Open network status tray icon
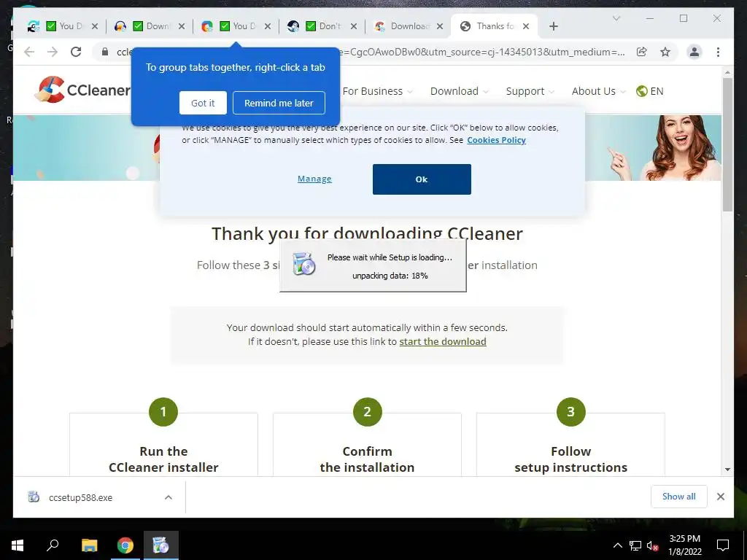Viewport: 747px width, 560px height. tap(635, 545)
